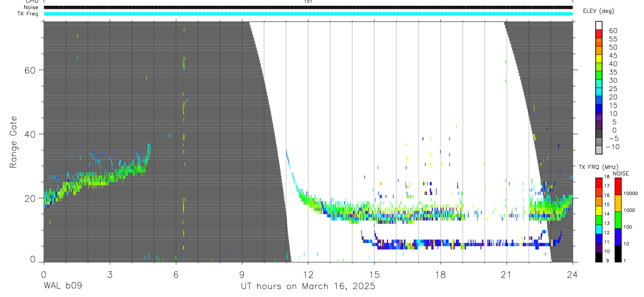Viewport: 644px width, 297px height.
Task: Click ELEV legend value '25'
Action: pyautogui.click(x=613, y=89)
